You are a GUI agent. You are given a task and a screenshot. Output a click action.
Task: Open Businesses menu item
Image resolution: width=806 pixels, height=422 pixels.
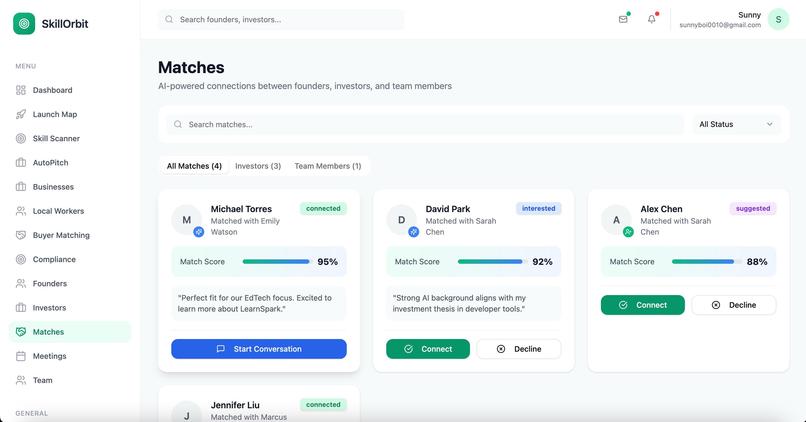coord(70,187)
